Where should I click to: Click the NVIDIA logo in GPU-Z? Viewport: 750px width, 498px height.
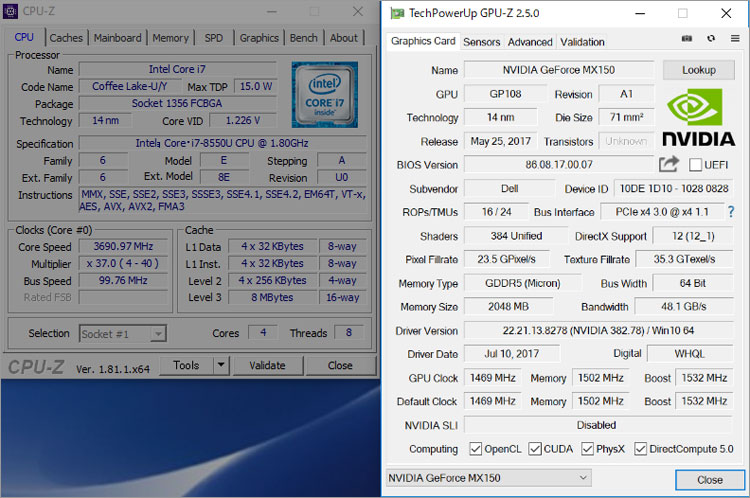pyautogui.click(x=698, y=117)
